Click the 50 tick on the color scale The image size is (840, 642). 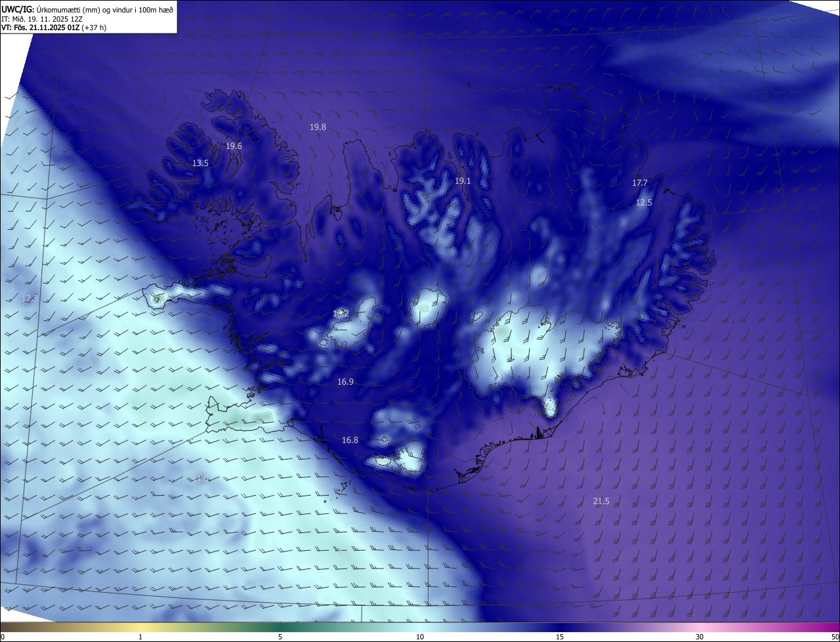[835, 637]
